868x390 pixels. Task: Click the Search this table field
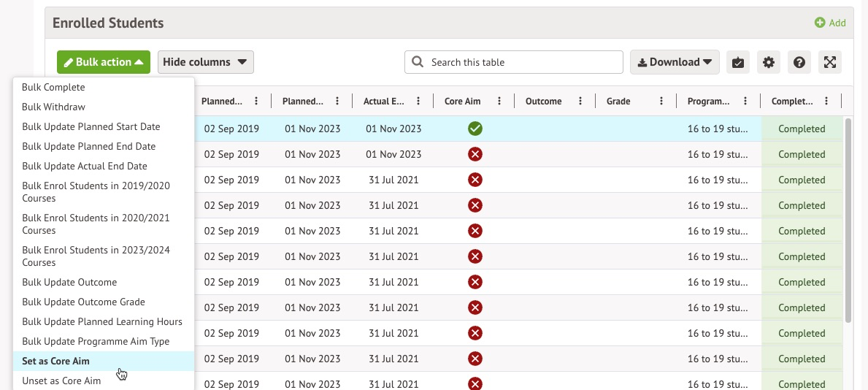tap(514, 62)
